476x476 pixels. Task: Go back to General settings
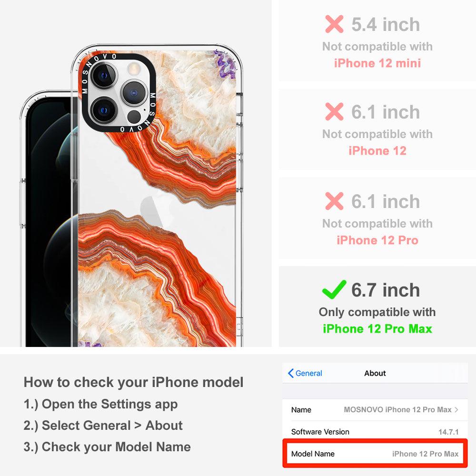[x=305, y=373]
